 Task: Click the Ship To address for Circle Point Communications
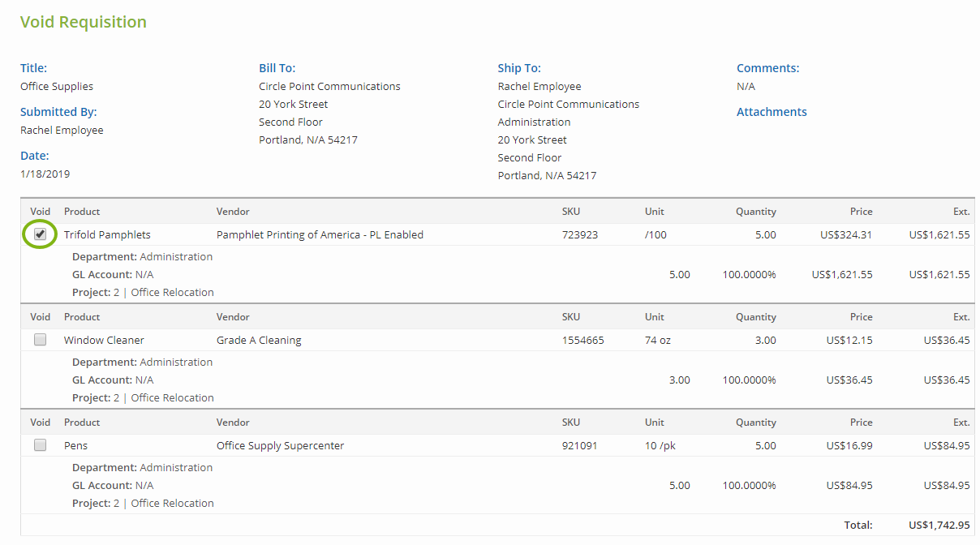coord(568,104)
